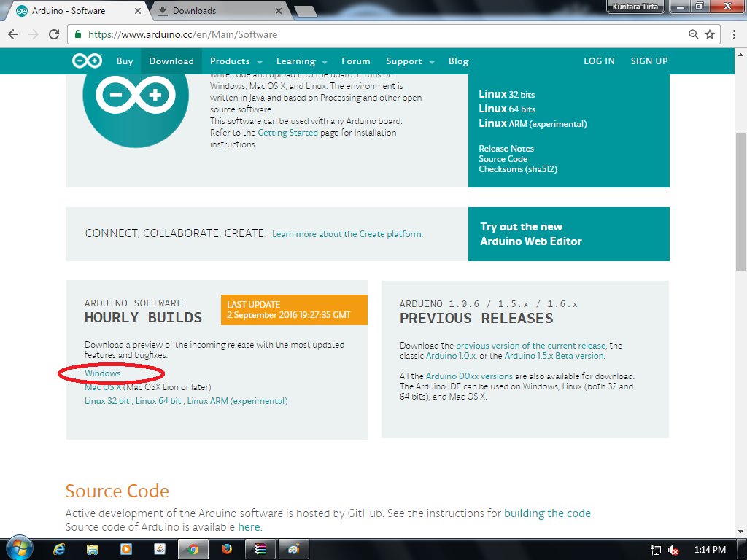Screen dimensions: 747x560
Task: Open Firefox from the taskbar
Action: [227, 549]
